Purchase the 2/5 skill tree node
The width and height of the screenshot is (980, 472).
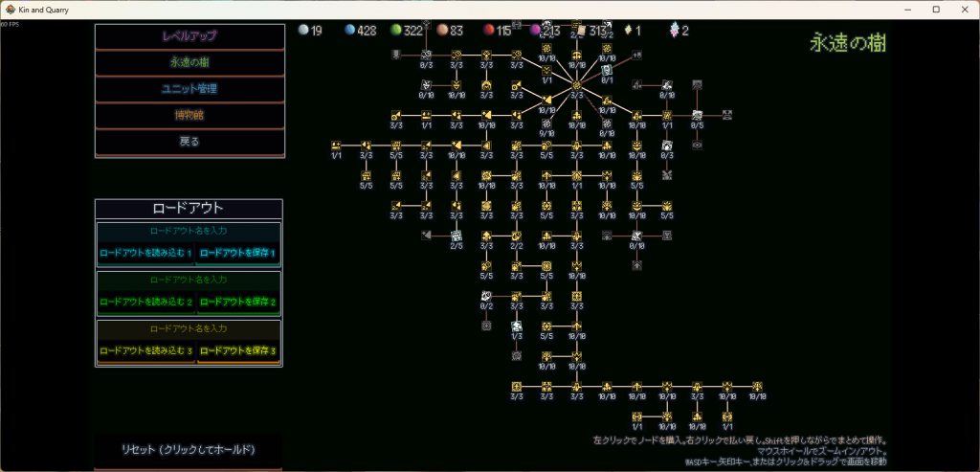[x=457, y=235]
